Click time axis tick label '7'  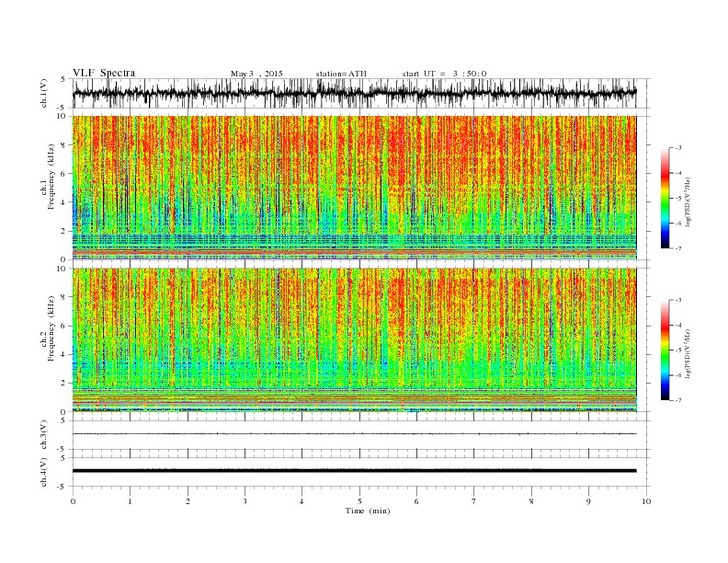click(474, 501)
